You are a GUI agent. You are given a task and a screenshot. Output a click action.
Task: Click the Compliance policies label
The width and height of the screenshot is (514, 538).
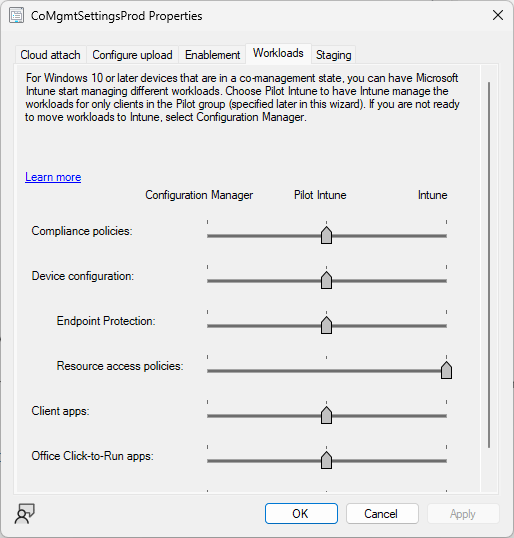point(82,231)
